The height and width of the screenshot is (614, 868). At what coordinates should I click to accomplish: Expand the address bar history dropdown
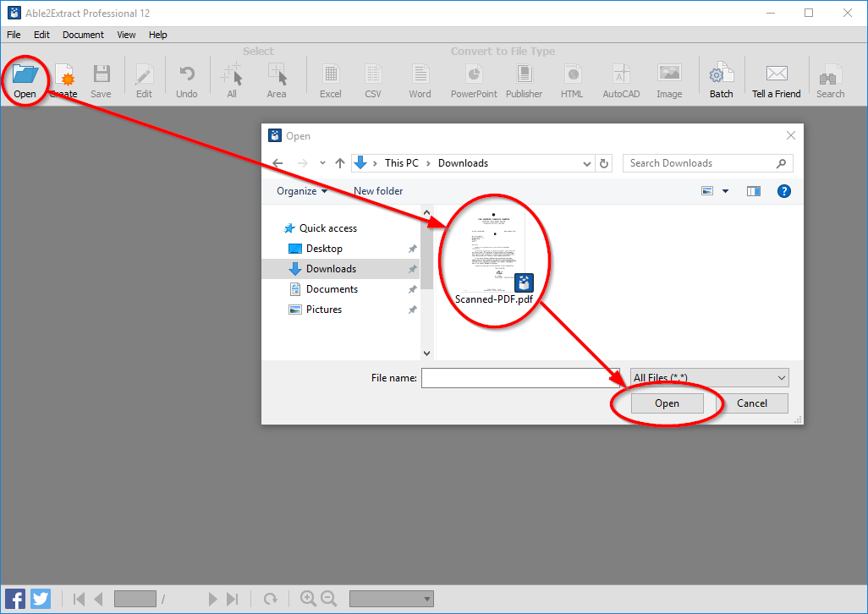click(587, 164)
